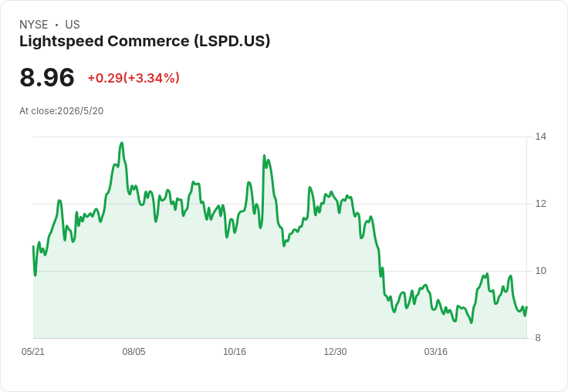The height and width of the screenshot is (392, 568).
Task: Click the chart line's final rightmost point
Action: click(x=526, y=307)
